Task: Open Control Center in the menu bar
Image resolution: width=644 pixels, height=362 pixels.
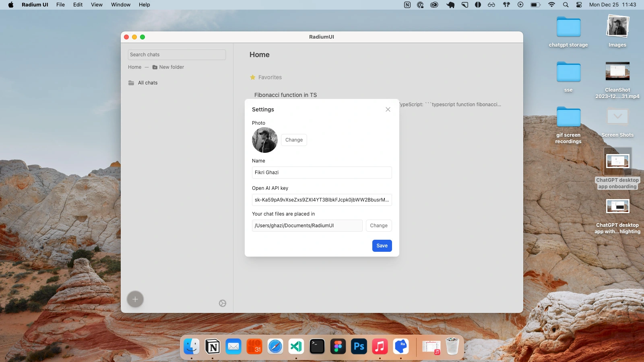Action: coord(579,5)
